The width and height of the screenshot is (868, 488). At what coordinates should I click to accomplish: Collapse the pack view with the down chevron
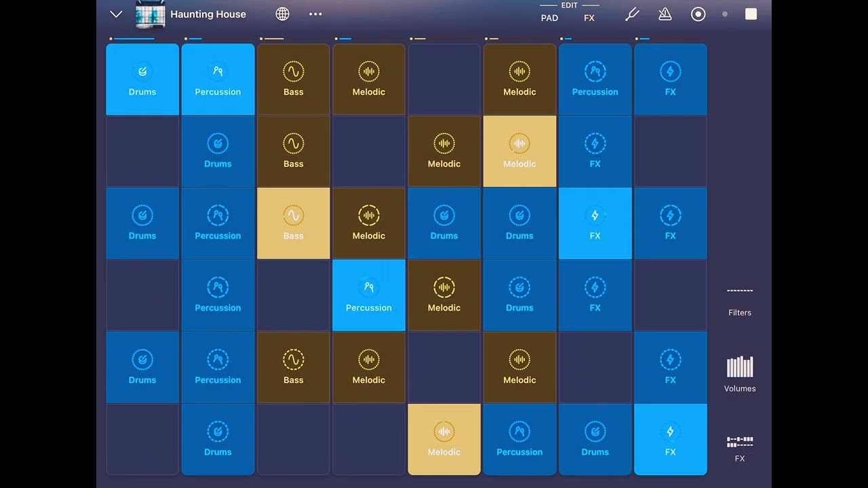[x=116, y=14]
